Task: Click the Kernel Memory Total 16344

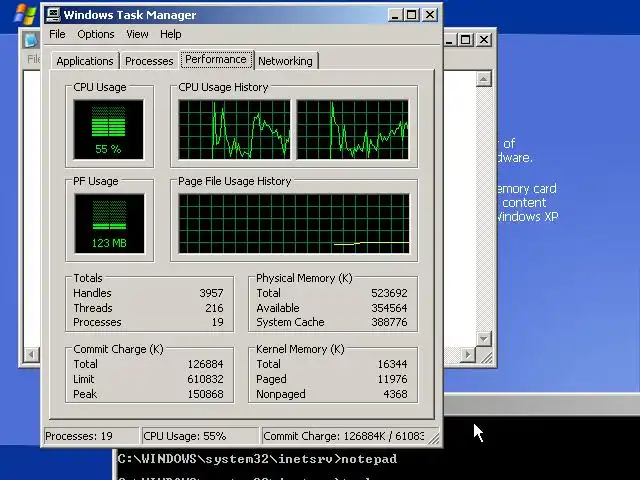Action: [392, 364]
